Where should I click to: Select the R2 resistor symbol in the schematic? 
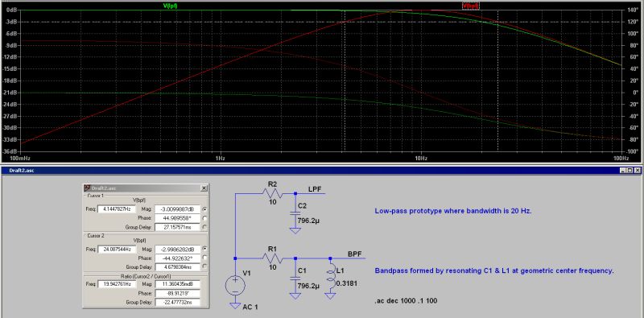(273, 193)
